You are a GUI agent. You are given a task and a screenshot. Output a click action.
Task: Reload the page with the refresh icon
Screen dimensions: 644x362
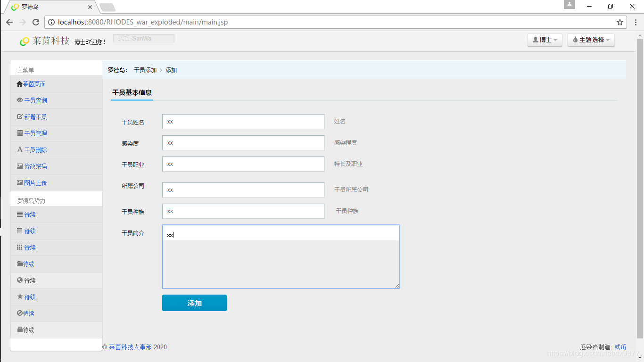[36, 22]
